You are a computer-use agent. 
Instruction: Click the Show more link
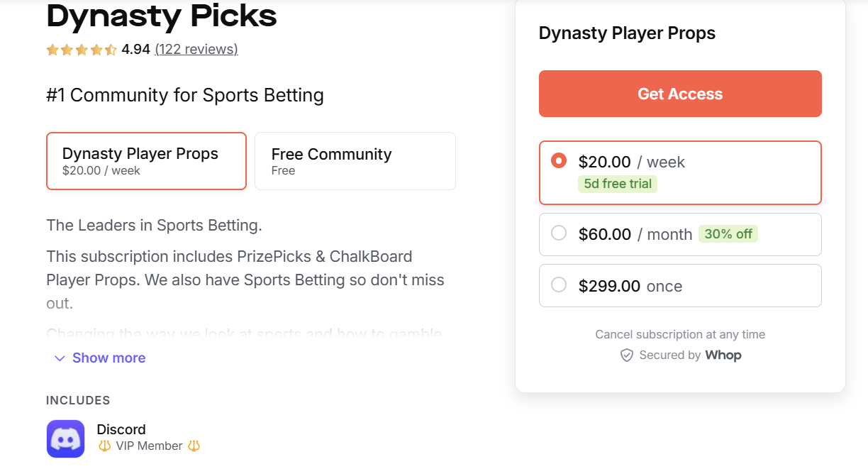(108, 358)
